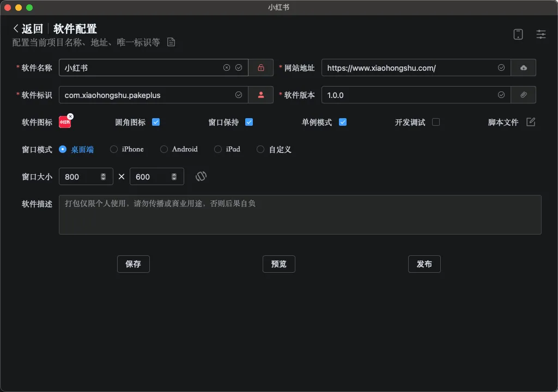Click the check icon in the 软件版本 field
Viewport: 558px width, 392px height.
501,95
